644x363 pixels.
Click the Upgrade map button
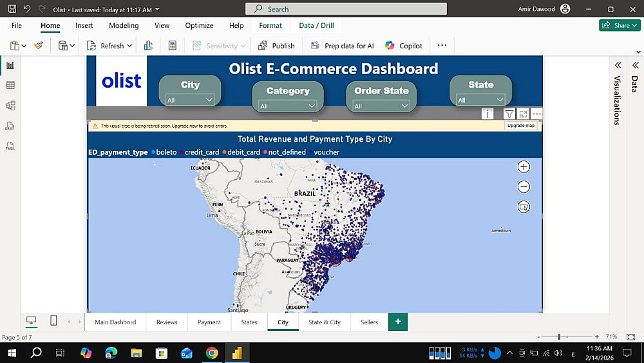tap(521, 126)
